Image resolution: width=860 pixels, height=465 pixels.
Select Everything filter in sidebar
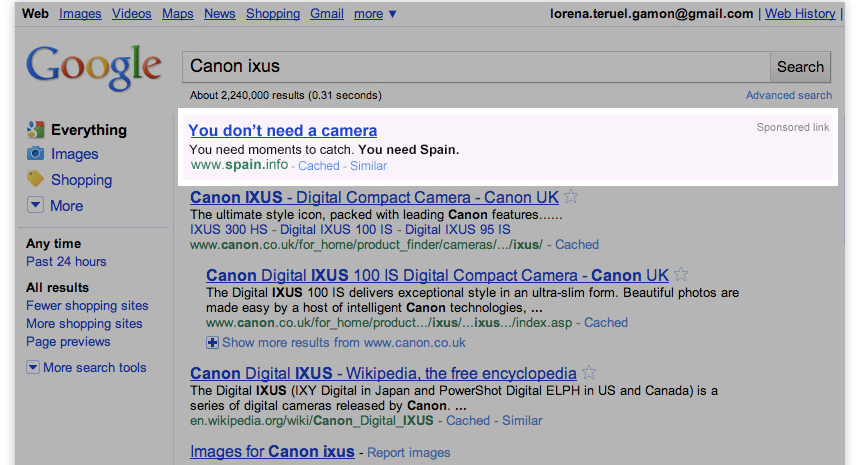89,130
